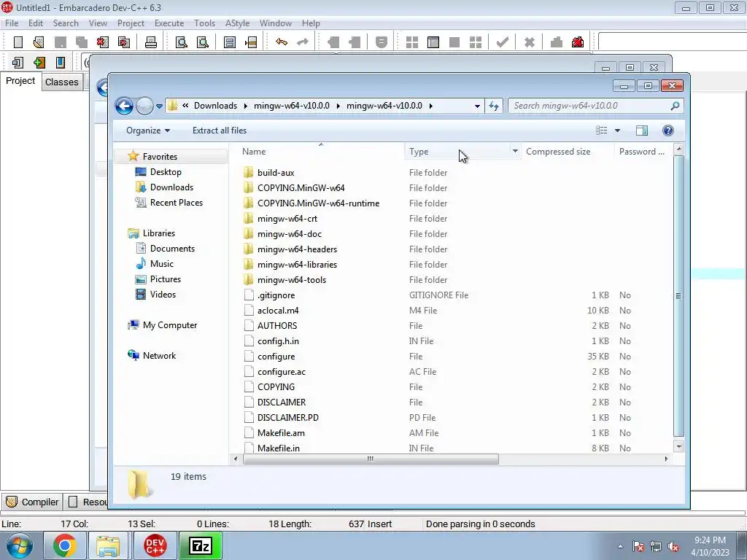Sort by Compressed size column header

point(567,152)
